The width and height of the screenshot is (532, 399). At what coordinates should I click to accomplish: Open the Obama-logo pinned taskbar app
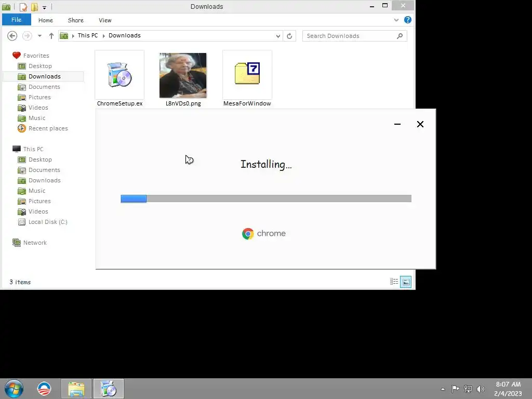click(44, 389)
